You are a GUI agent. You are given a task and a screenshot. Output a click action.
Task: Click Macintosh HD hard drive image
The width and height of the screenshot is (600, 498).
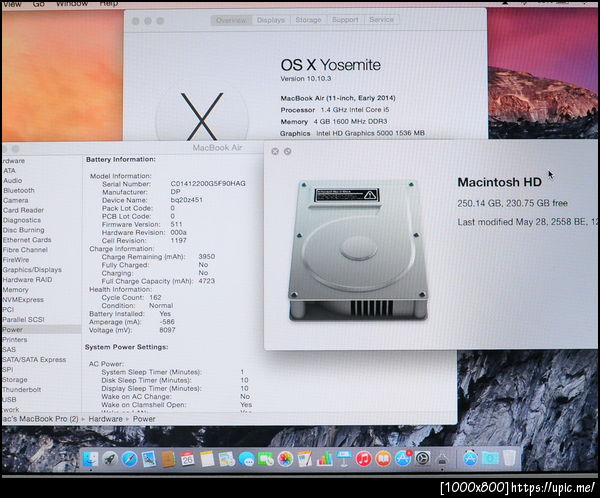(358, 250)
